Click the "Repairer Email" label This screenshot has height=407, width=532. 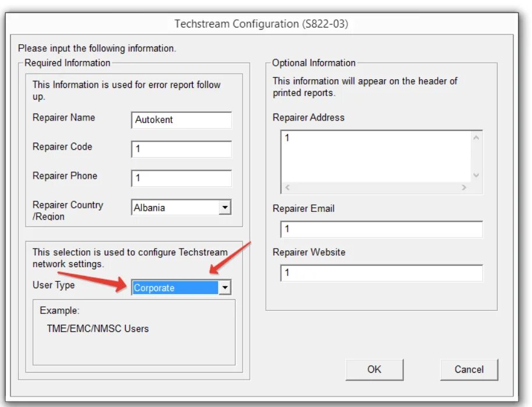(x=303, y=208)
